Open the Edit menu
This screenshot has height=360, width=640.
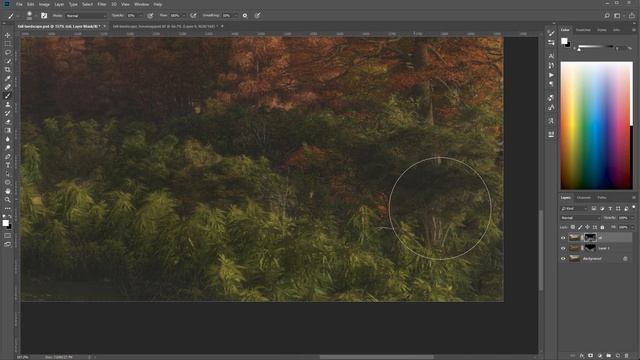click(x=31, y=4)
